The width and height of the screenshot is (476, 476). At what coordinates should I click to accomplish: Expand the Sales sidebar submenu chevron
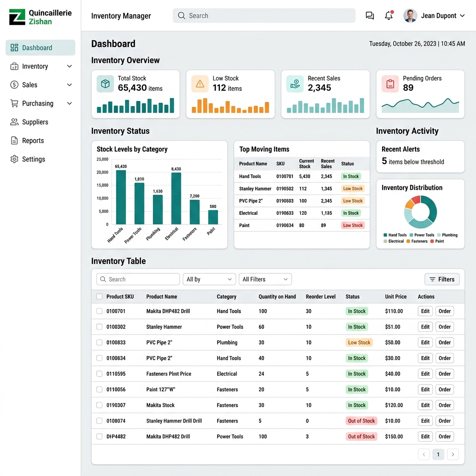click(x=70, y=85)
